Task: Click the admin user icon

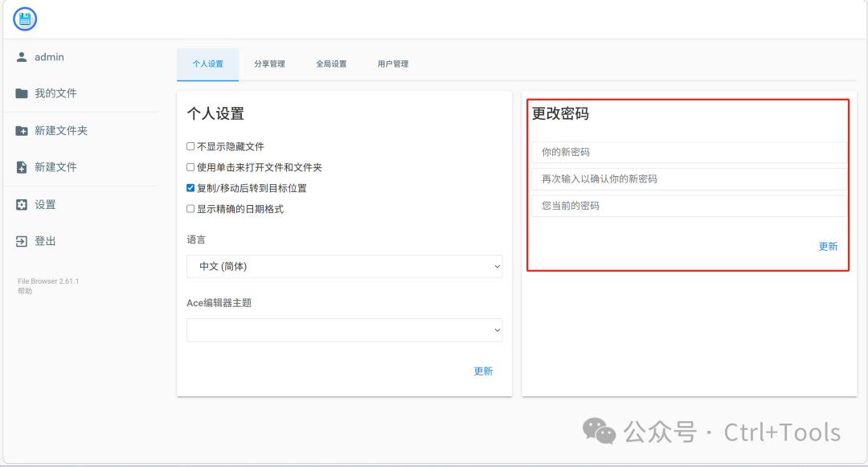Action: point(22,58)
